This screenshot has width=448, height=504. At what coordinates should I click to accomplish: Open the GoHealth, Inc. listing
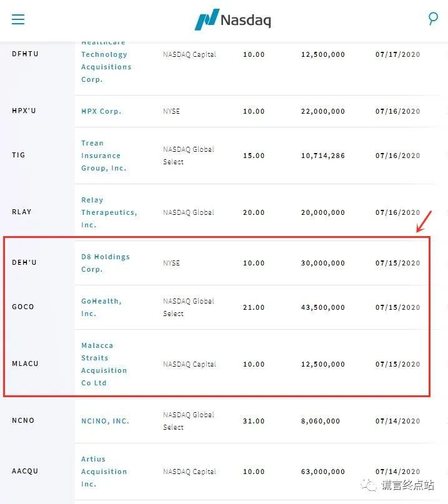[101, 307]
